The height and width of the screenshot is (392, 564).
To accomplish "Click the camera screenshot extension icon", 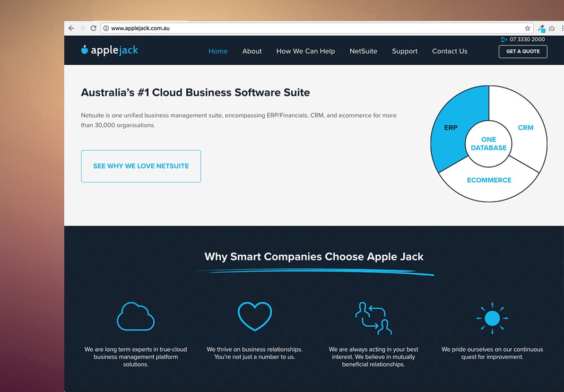I will [x=552, y=29].
